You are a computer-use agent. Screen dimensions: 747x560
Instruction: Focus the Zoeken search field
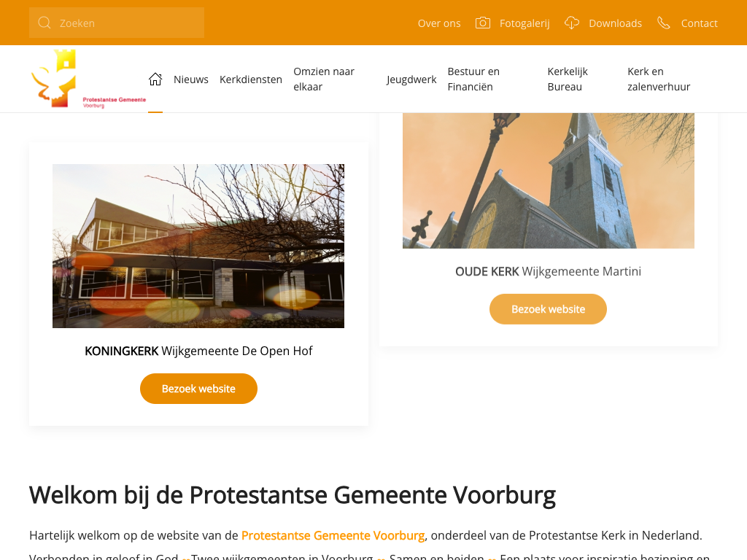pyautogui.click(x=117, y=23)
